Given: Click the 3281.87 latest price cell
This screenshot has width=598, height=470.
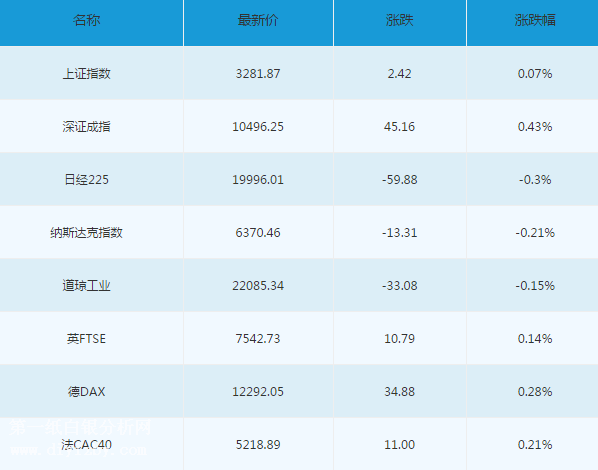Looking at the screenshot, I should click(x=258, y=73).
